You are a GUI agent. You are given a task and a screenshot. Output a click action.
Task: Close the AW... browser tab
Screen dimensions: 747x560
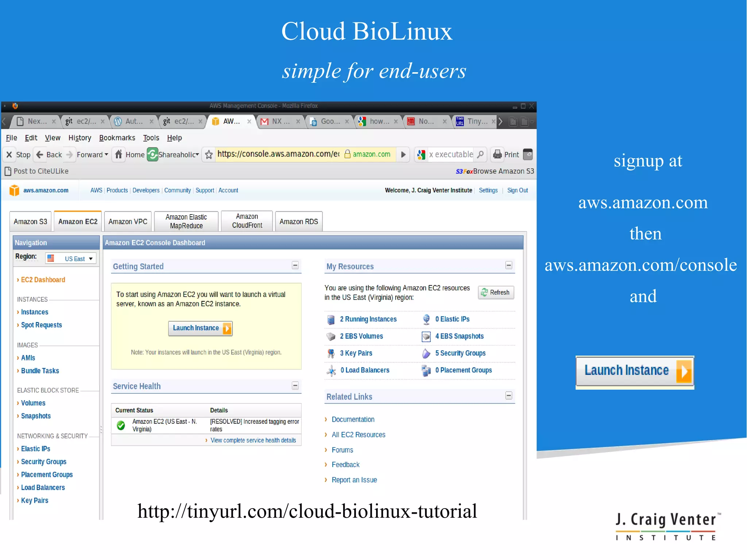[x=249, y=121]
